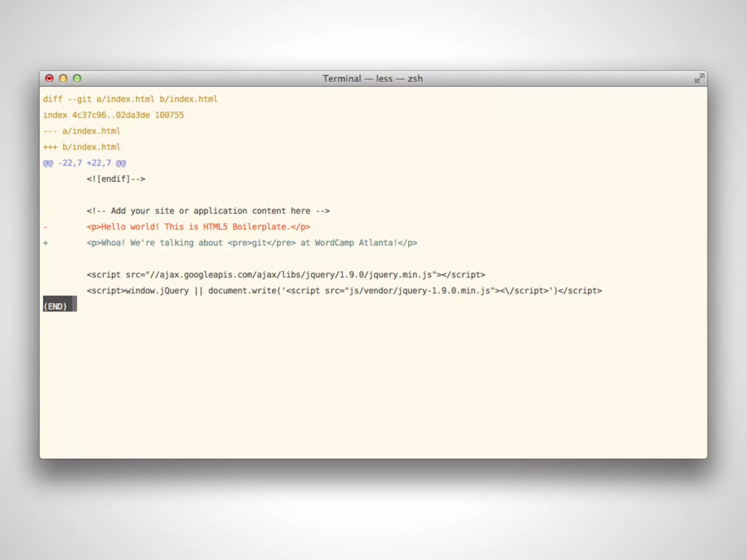Click the "Add your site or application content" comment
The image size is (747, 560).
[x=208, y=211]
